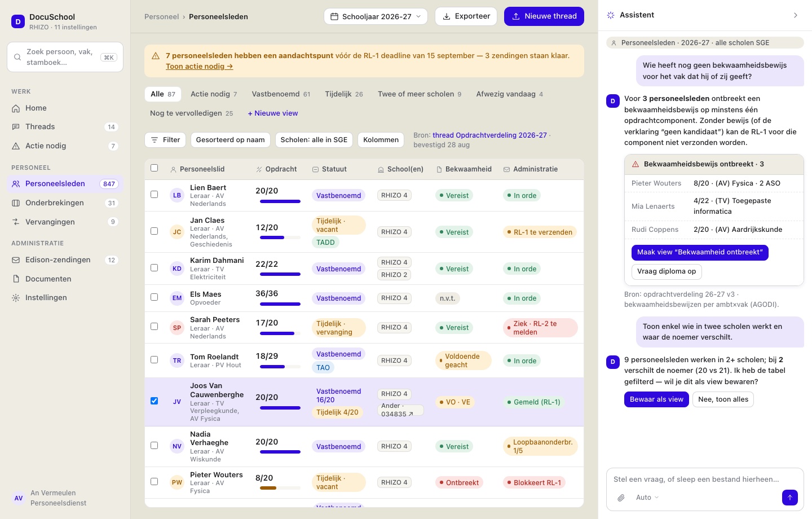Viewport: 812px width, 519px height.
Task: Switch to the Tijdelijk tab
Action: pos(344,94)
